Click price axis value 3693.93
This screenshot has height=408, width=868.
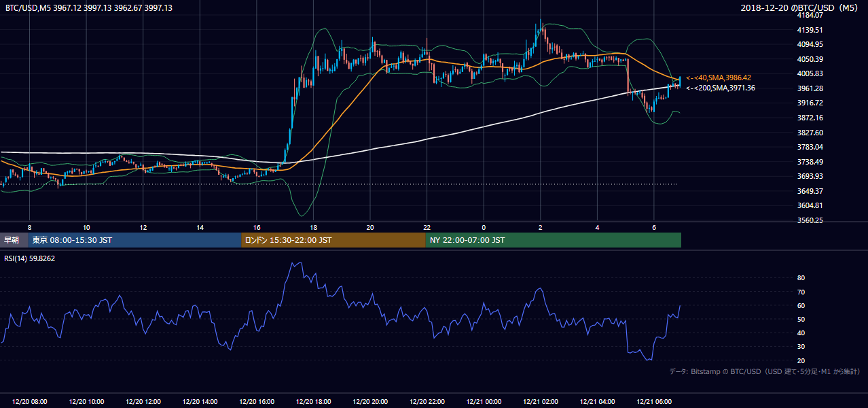pos(810,176)
